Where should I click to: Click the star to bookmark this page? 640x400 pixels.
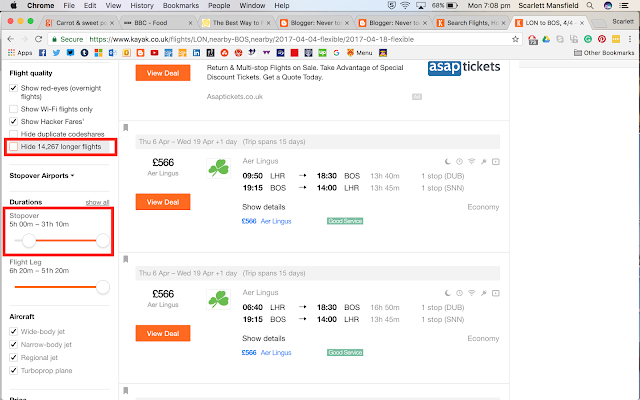click(x=515, y=39)
